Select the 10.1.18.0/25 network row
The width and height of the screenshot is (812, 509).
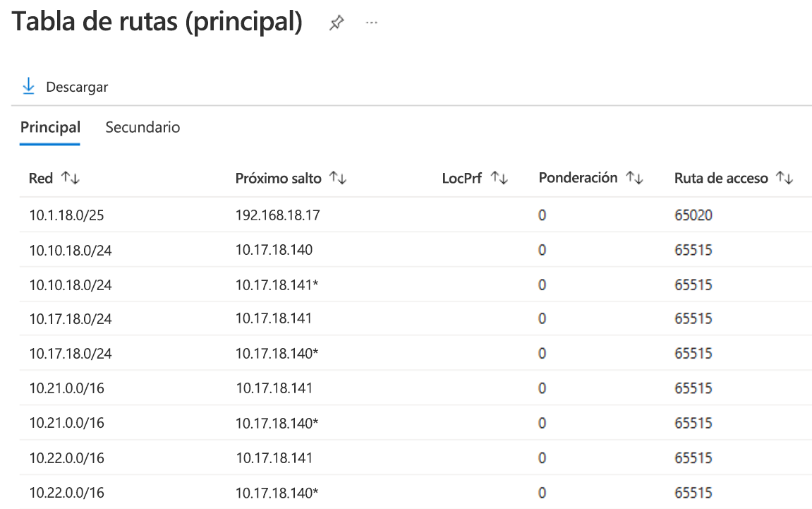(66, 215)
